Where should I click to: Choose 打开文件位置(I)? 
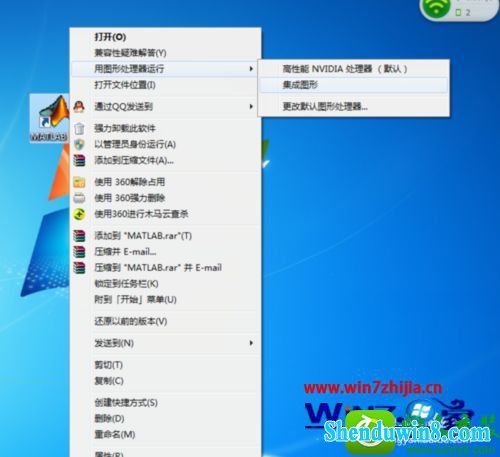point(165,85)
